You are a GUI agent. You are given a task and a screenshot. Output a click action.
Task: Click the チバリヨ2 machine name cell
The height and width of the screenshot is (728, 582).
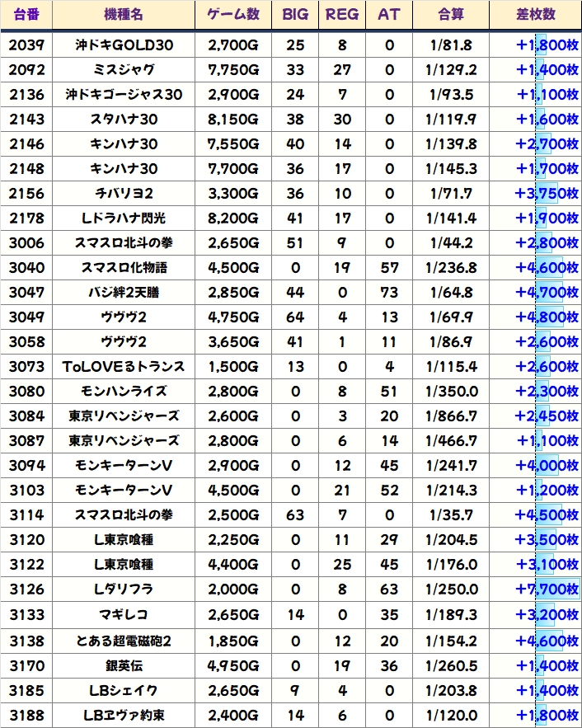123,194
